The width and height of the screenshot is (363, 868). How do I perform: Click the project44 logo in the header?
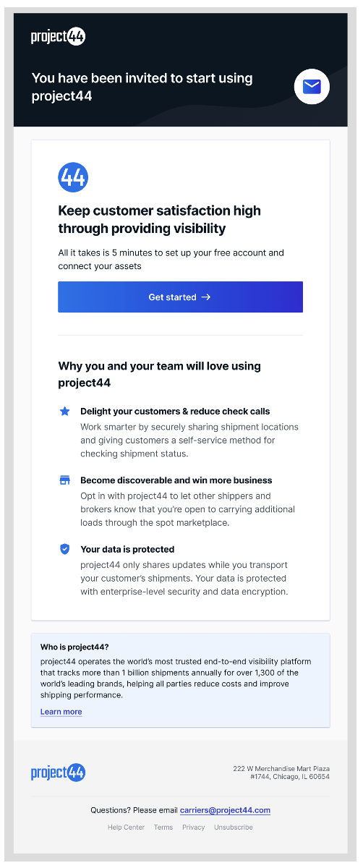coord(59,37)
